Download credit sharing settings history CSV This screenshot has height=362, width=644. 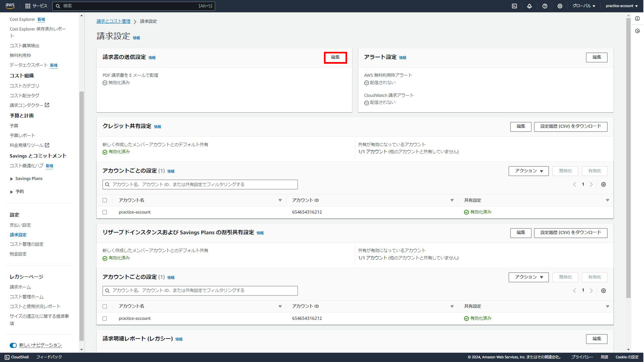[570, 126]
